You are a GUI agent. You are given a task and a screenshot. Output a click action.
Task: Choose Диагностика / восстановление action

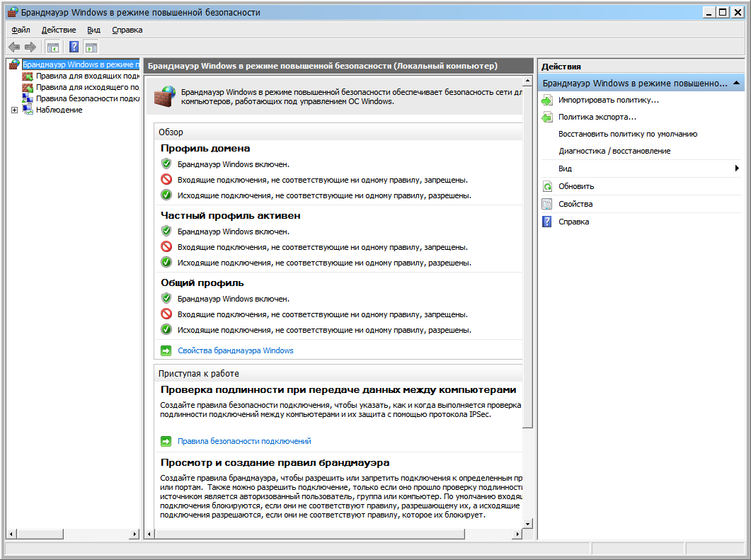click(614, 151)
